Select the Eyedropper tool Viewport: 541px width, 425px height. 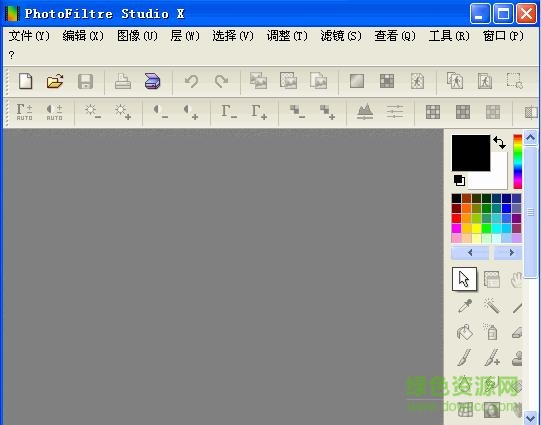point(464,306)
